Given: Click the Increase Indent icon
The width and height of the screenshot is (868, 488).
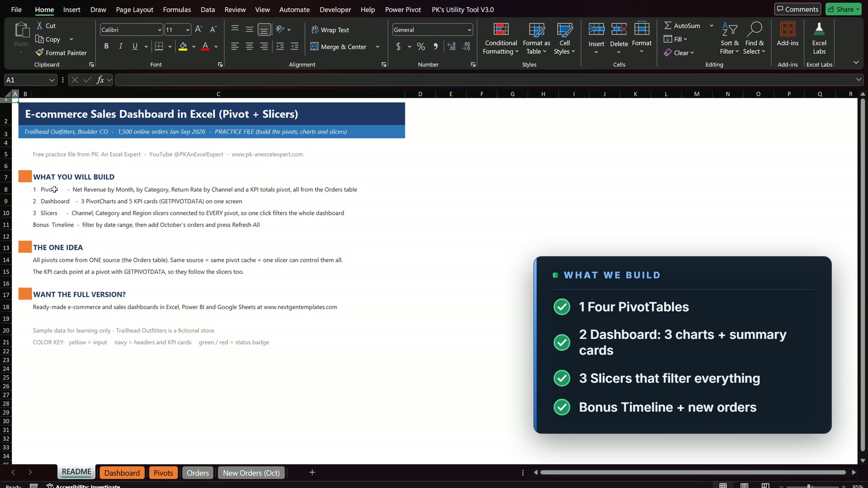Looking at the screenshot, I should 295,47.
